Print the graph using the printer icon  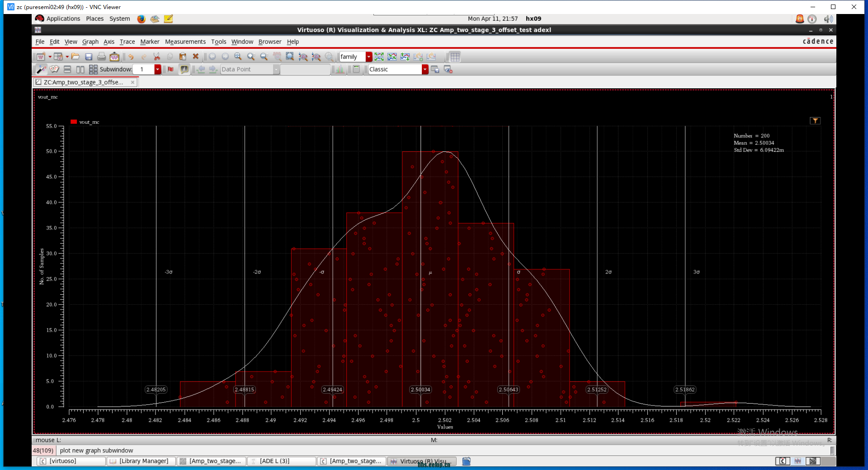click(x=102, y=56)
